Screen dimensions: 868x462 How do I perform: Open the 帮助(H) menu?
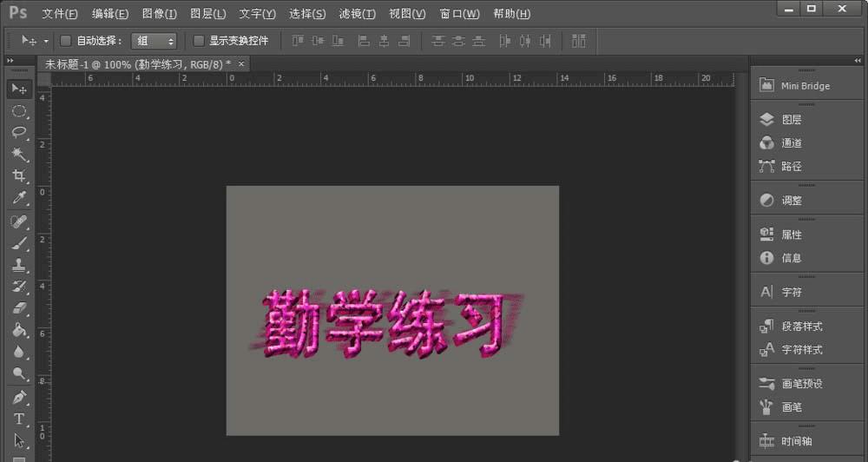click(511, 14)
